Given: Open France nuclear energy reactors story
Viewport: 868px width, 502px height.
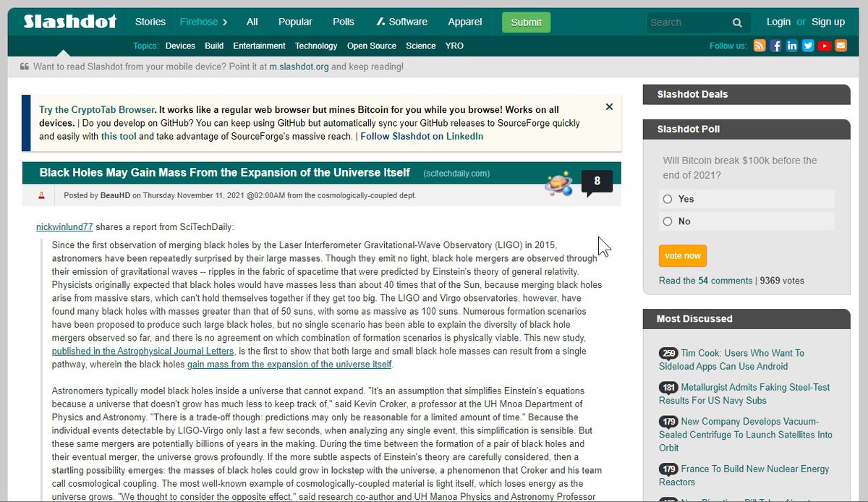Looking at the screenshot, I should coord(745,475).
